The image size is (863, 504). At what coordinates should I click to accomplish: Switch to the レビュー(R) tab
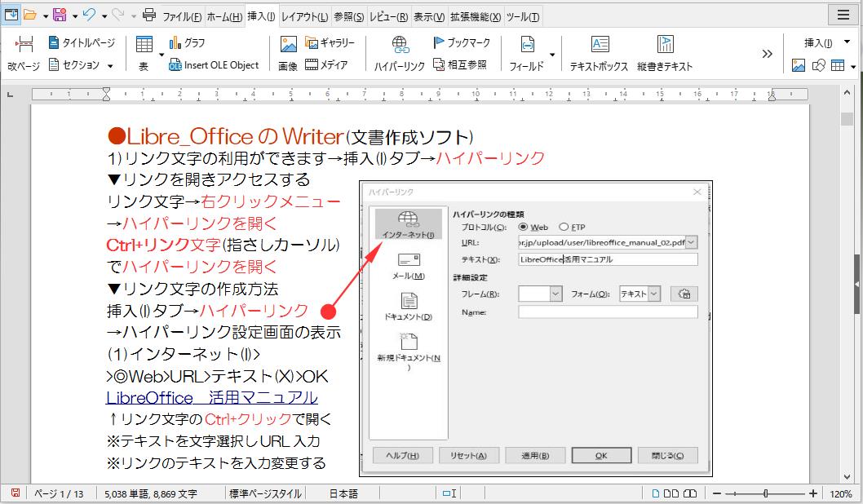pos(388,16)
